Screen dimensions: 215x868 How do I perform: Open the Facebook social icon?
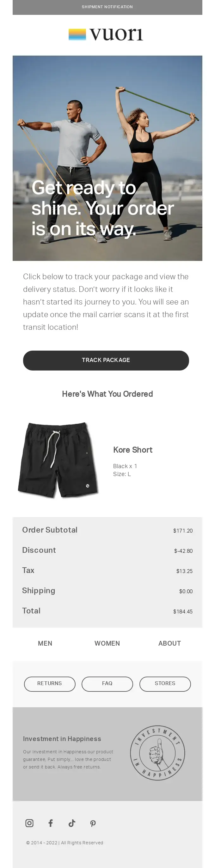pos(51,823)
